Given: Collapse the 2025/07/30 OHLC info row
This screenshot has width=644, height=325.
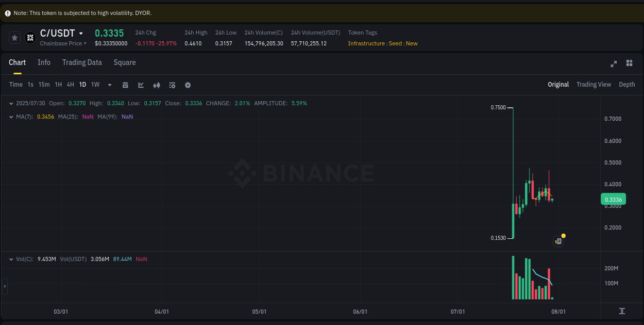Looking at the screenshot, I should (x=11, y=103).
